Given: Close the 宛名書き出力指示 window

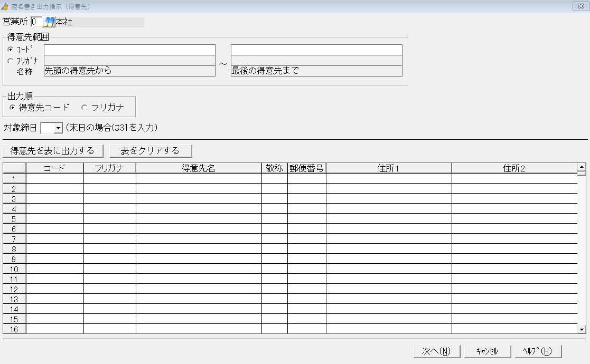Looking at the screenshot, I should (x=581, y=6).
